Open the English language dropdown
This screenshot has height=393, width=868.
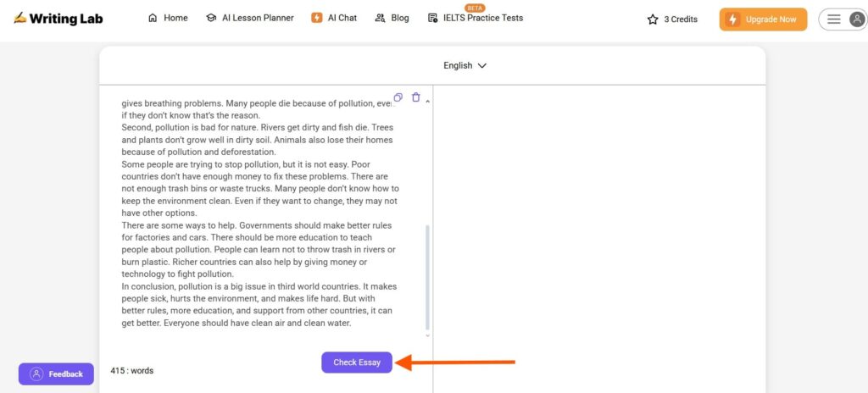(465, 65)
